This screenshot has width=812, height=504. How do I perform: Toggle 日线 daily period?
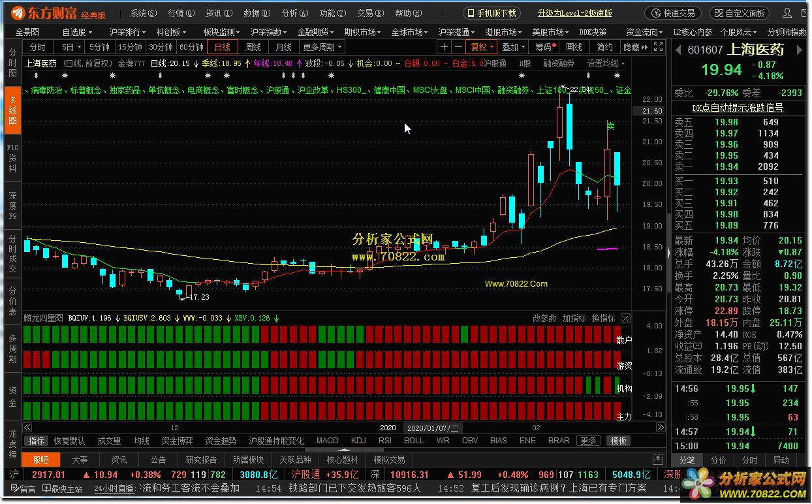click(223, 46)
